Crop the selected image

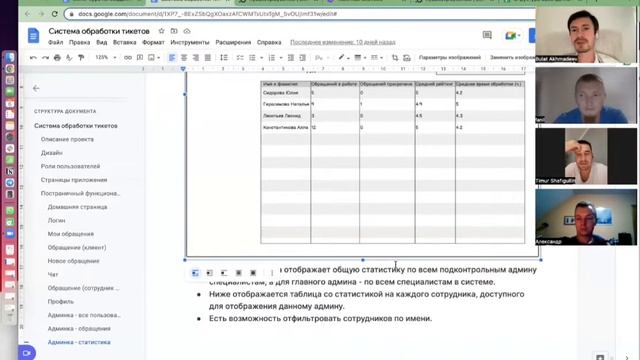395,58
